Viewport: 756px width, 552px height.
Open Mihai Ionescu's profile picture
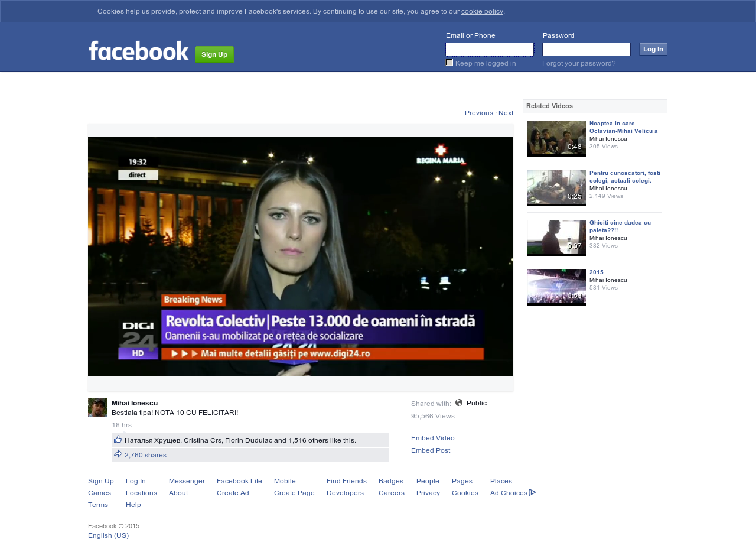(97, 408)
